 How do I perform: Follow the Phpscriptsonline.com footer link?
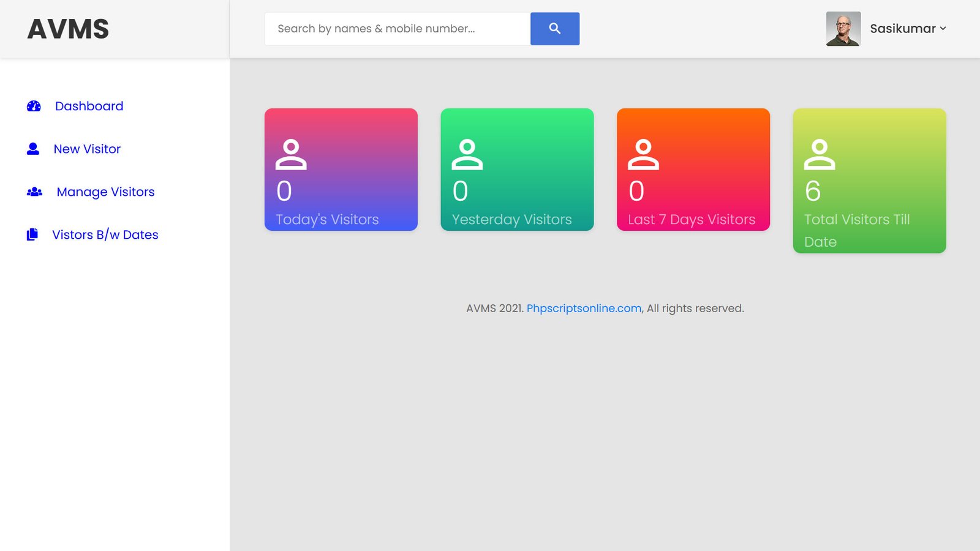(584, 308)
